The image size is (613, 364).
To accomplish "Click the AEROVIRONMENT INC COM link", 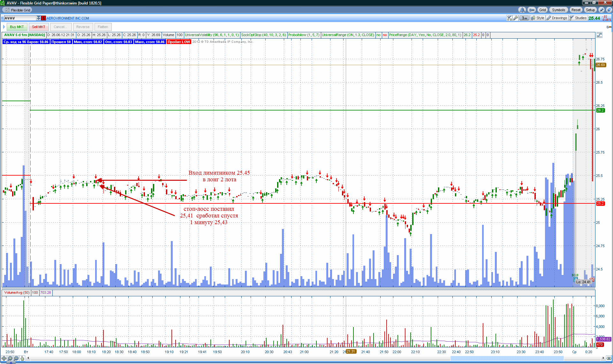I will coord(68,18).
